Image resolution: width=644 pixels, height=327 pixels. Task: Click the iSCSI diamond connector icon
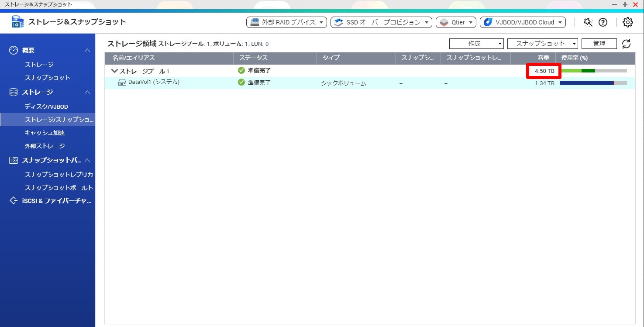(x=14, y=201)
